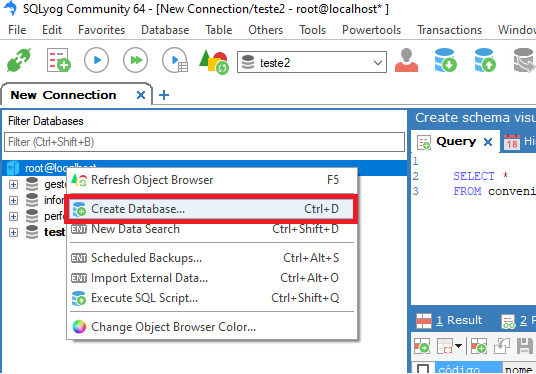Click the Filter Databases input field
Screen dimensions: 536x374
click(x=204, y=142)
